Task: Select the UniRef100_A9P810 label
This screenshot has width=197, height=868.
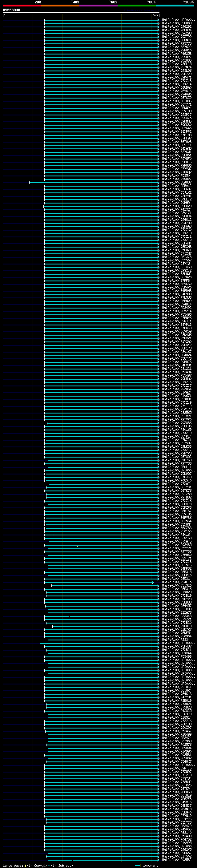Action: point(177,50)
